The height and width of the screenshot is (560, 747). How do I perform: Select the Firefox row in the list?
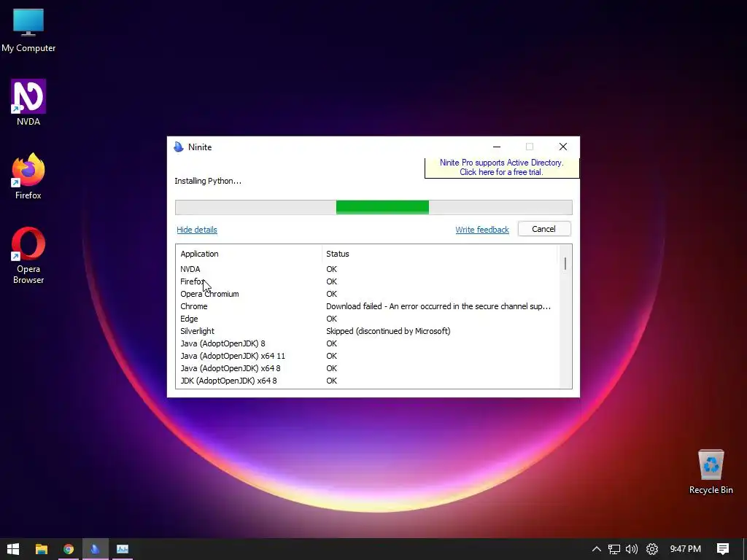click(367, 281)
